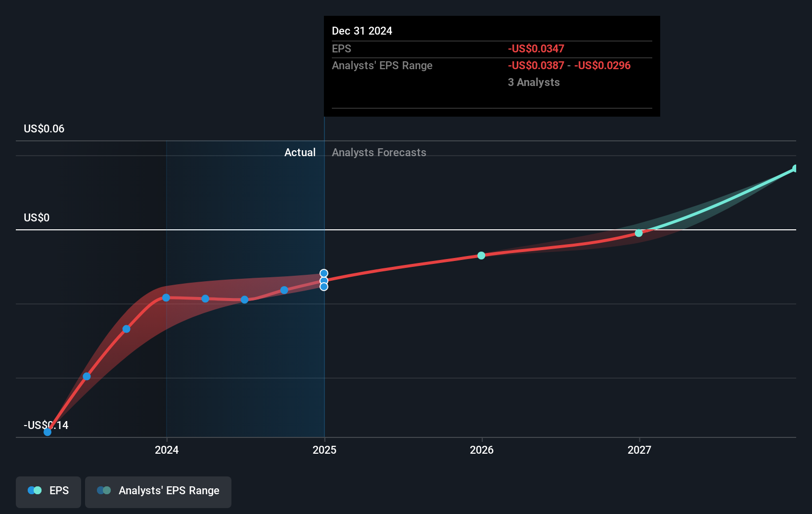Select the EPS data point for late 2023
812x514 pixels.
coord(127,329)
